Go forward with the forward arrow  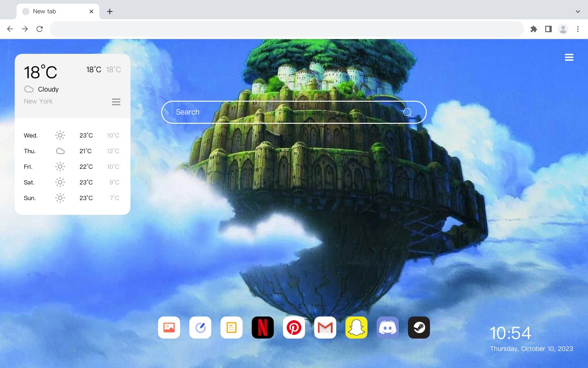(25, 29)
